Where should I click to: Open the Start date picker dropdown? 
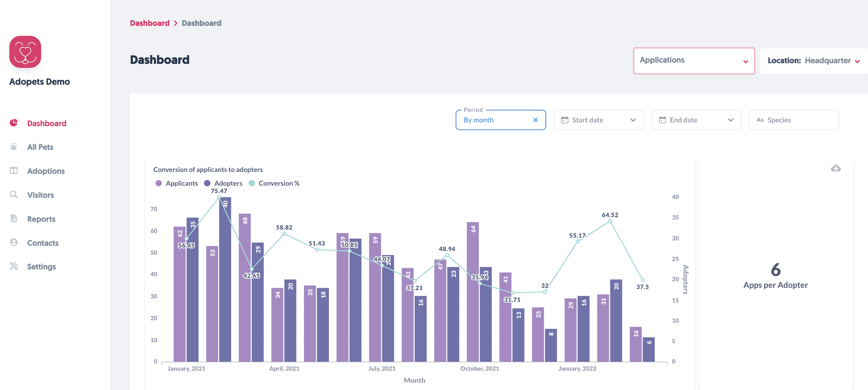click(x=598, y=120)
